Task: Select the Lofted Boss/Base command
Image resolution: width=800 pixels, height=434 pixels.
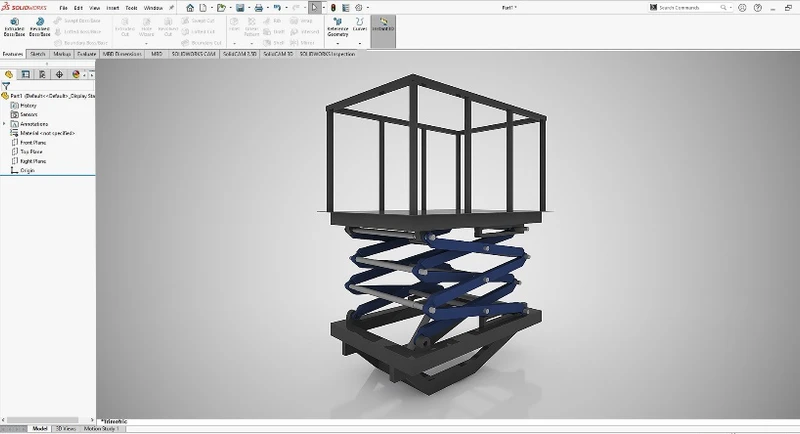Action: (x=78, y=32)
